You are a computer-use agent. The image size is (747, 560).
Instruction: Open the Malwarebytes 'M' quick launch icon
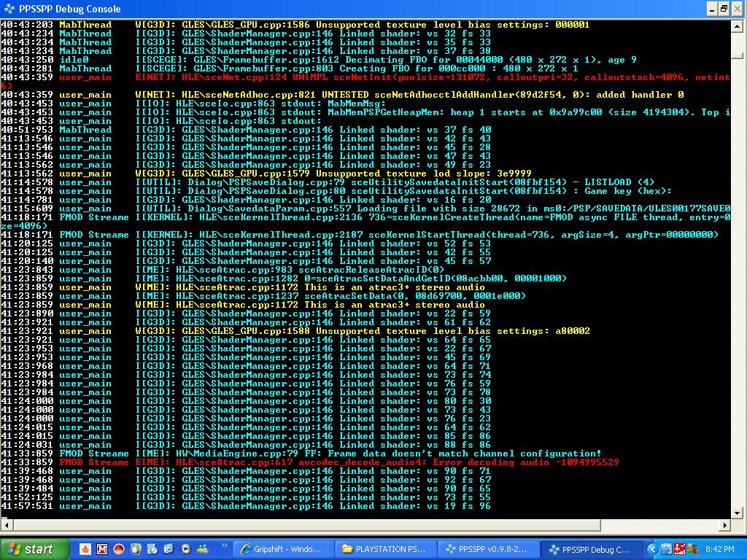[101, 549]
